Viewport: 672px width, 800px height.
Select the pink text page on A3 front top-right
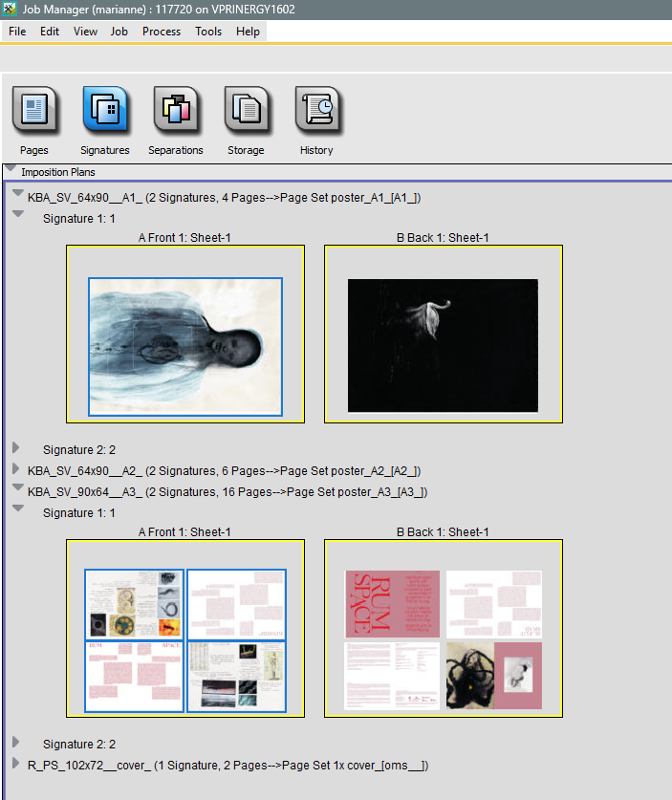tap(237, 604)
